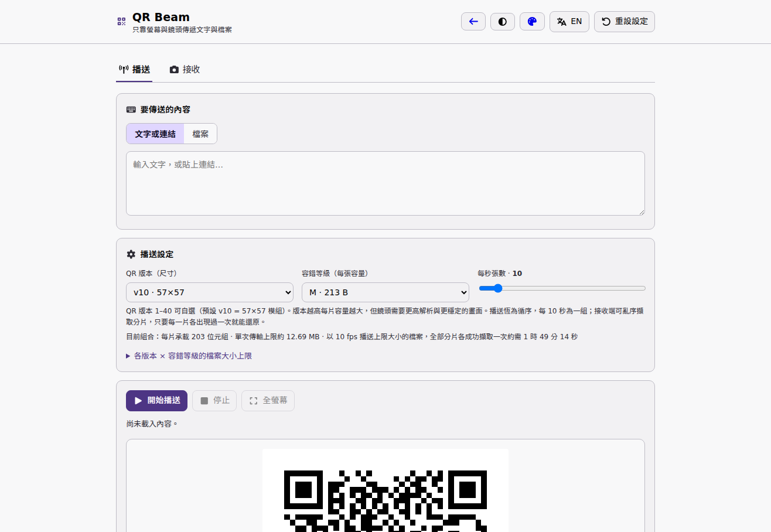
Task: Click the 全螢幕 fullscreen button
Action: (268, 401)
